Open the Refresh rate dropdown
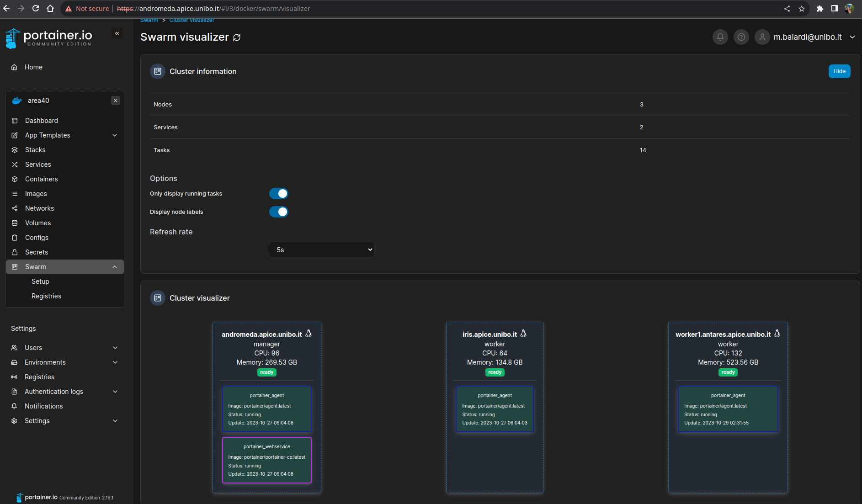This screenshot has height=504, width=862. (x=321, y=250)
